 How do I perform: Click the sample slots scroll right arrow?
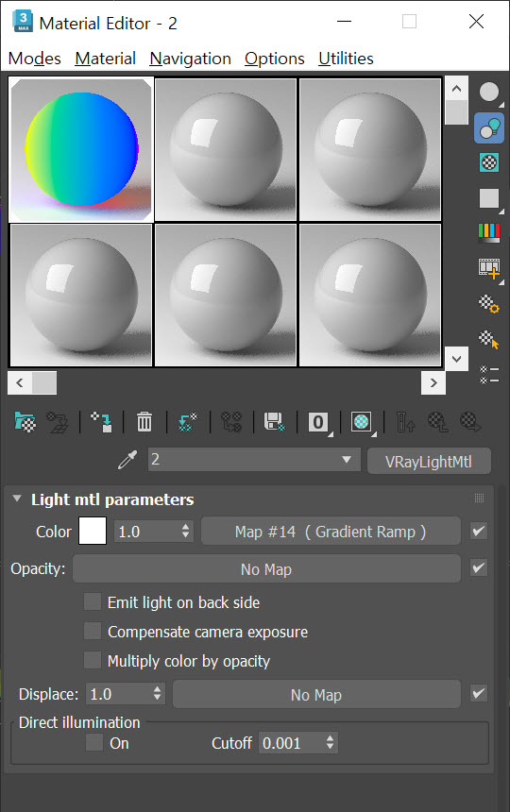pyautogui.click(x=433, y=382)
